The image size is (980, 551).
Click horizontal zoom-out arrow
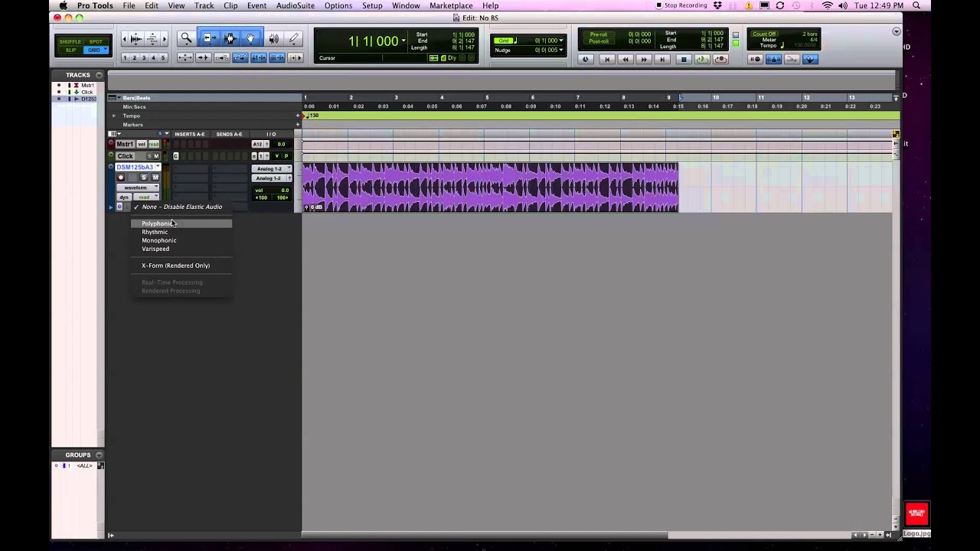(x=125, y=39)
